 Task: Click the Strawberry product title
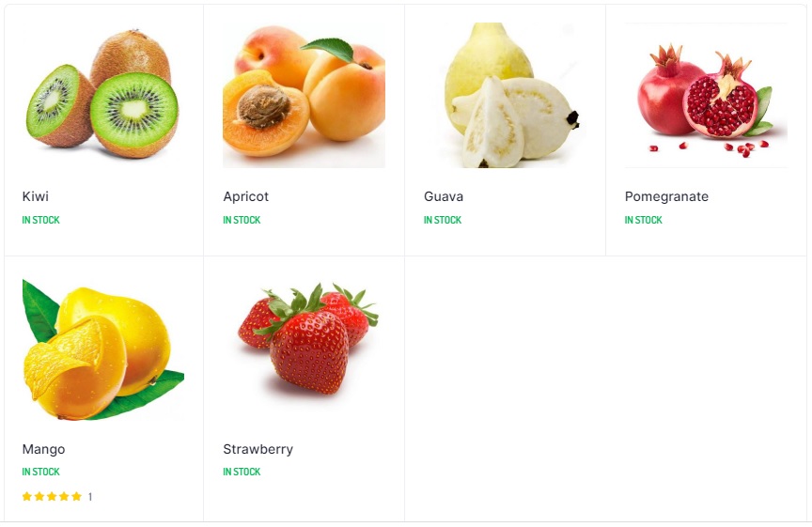coord(258,449)
